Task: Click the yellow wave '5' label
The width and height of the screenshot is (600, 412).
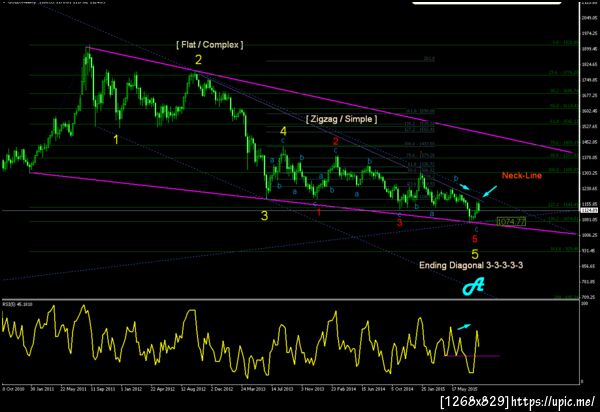Action: [475, 254]
